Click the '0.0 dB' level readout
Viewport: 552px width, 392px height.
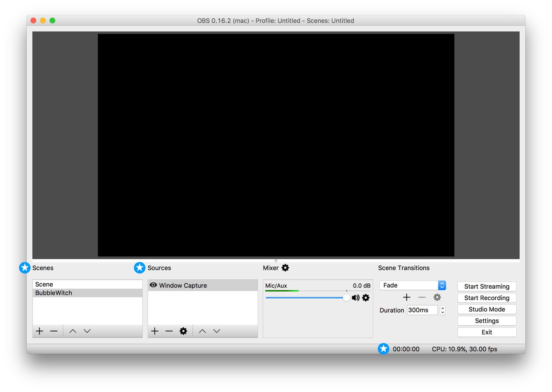pos(362,286)
